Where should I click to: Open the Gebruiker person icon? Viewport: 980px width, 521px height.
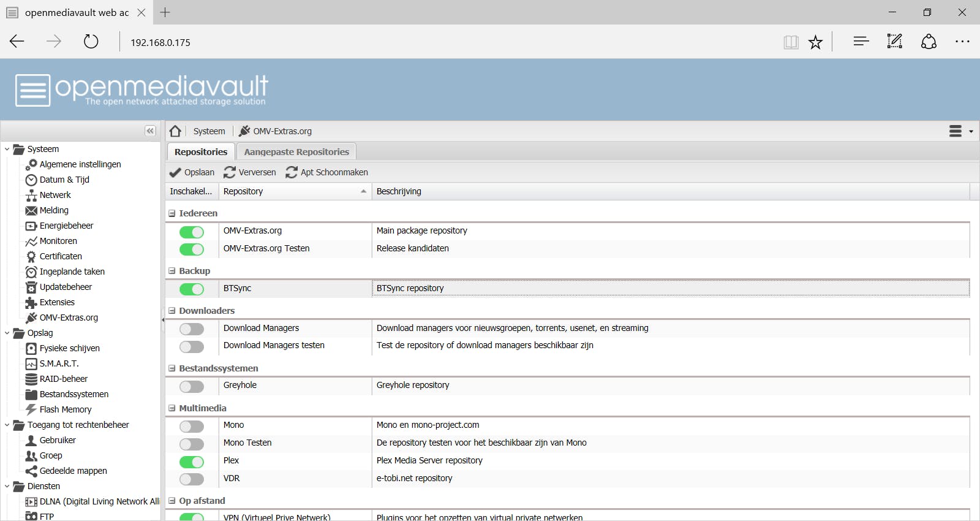click(31, 440)
